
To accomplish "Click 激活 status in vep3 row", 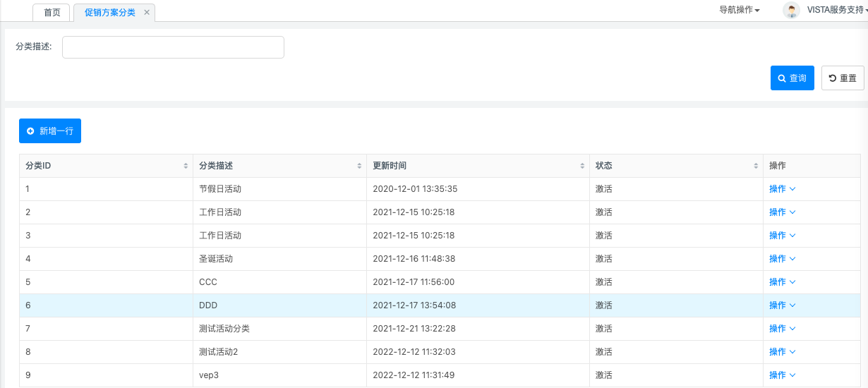I will [604, 375].
